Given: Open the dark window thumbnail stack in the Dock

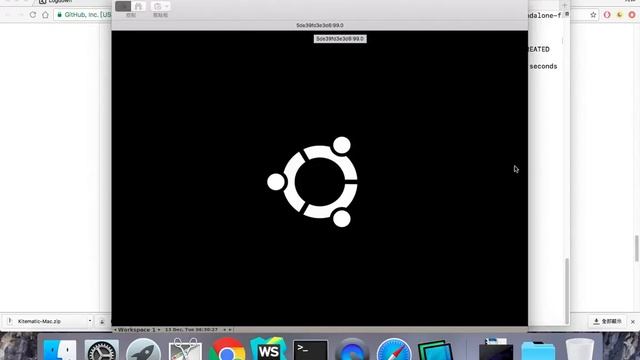Looking at the screenshot, I should click(x=496, y=349).
